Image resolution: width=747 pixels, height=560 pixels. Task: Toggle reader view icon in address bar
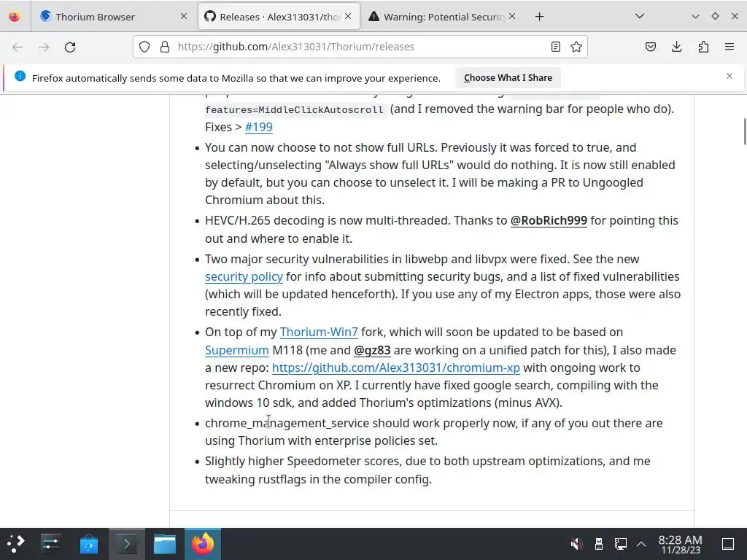tap(555, 47)
